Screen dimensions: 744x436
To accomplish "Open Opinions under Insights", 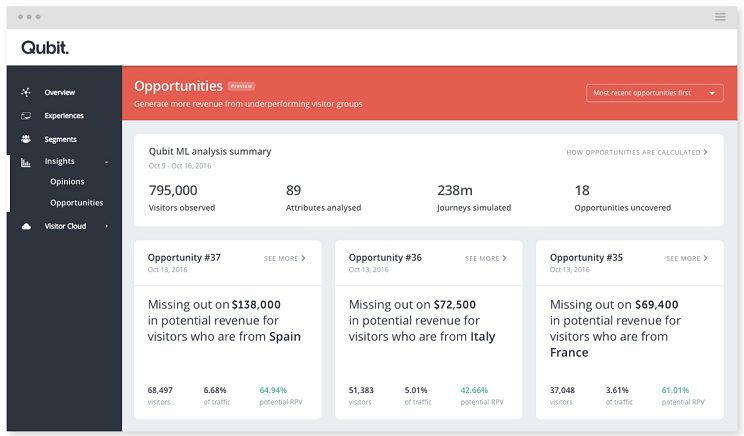I will click(x=67, y=181).
